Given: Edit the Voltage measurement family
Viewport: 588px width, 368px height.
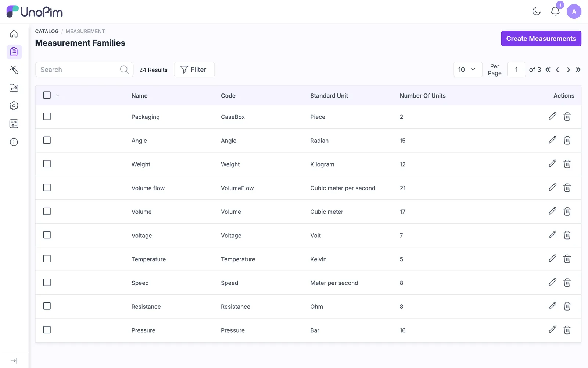Looking at the screenshot, I should point(552,235).
